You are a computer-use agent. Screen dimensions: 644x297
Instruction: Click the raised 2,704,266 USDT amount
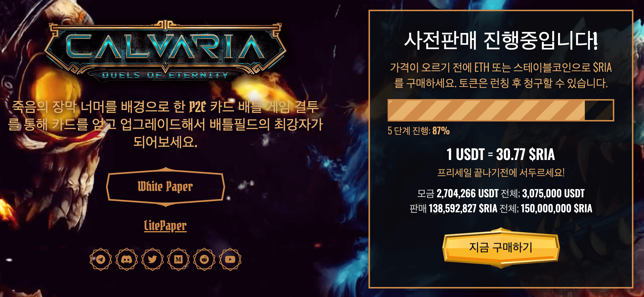click(467, 193)
